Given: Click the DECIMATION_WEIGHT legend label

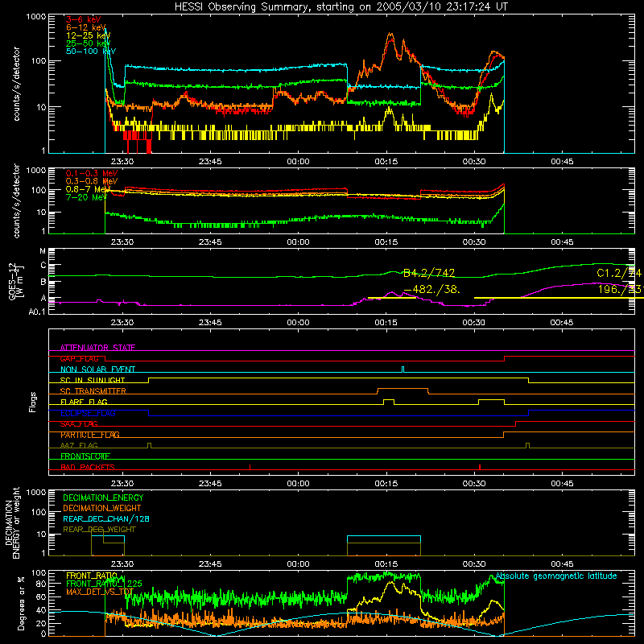Looking at the screenshot, I should (102, 509).
